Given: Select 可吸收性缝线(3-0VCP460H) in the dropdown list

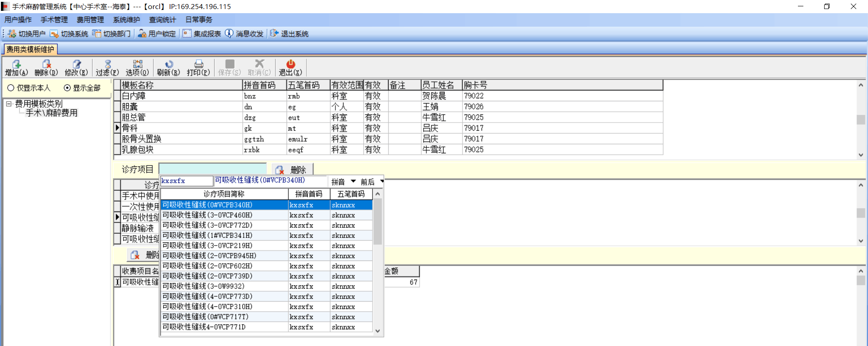Looking at the screenshot, I should click(266, 215).
